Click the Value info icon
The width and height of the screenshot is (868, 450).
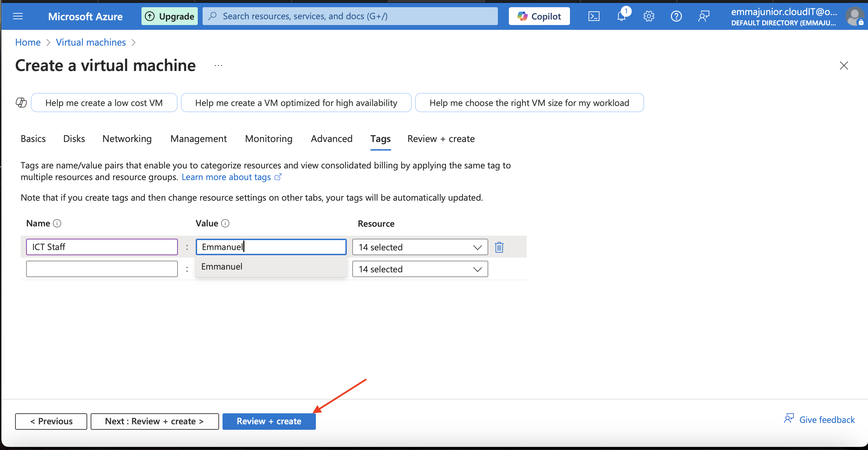[x=225, y=223]
